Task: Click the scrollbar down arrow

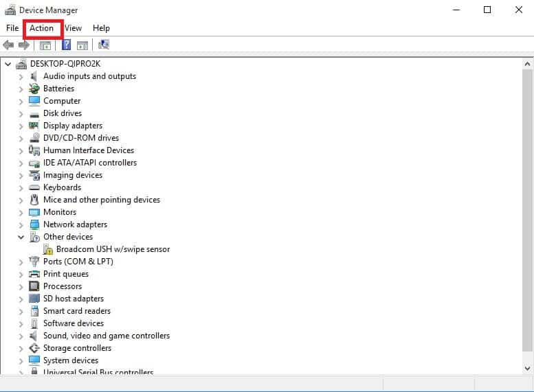Action: click(x=527, y=368)
